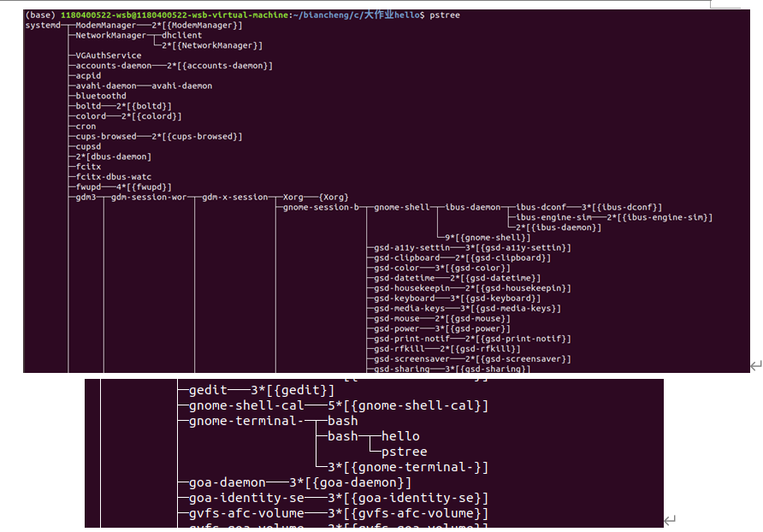The width and height of the screenshot is (763, 532).
Task: Click the 3*[{gvfs-afc-volume}] thread entry
Action: point(408,513)
